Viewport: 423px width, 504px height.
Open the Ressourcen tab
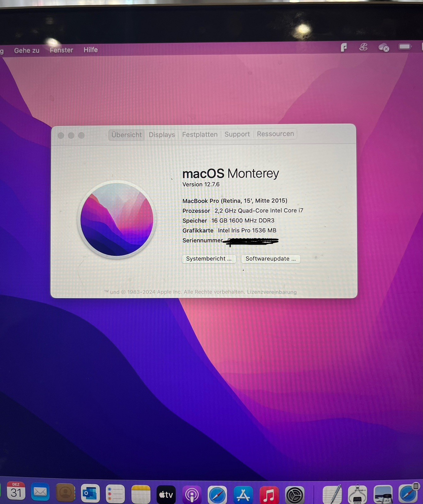pyautogui.click(x=275, y=134)
